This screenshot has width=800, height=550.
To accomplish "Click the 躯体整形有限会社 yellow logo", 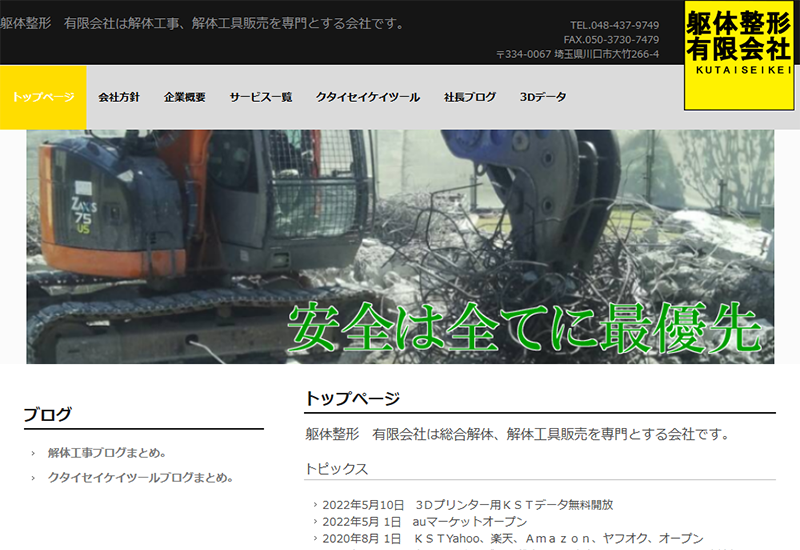I will pyautogui.click(x=738, y=54).
